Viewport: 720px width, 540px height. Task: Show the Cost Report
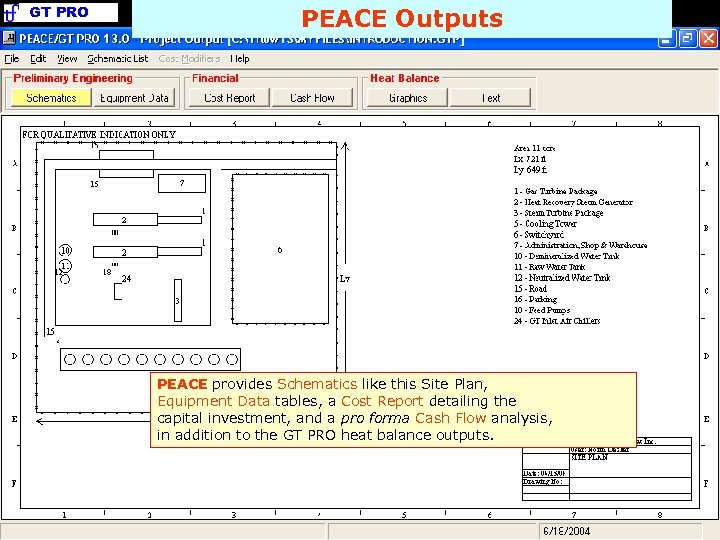[x=229, y=98]
